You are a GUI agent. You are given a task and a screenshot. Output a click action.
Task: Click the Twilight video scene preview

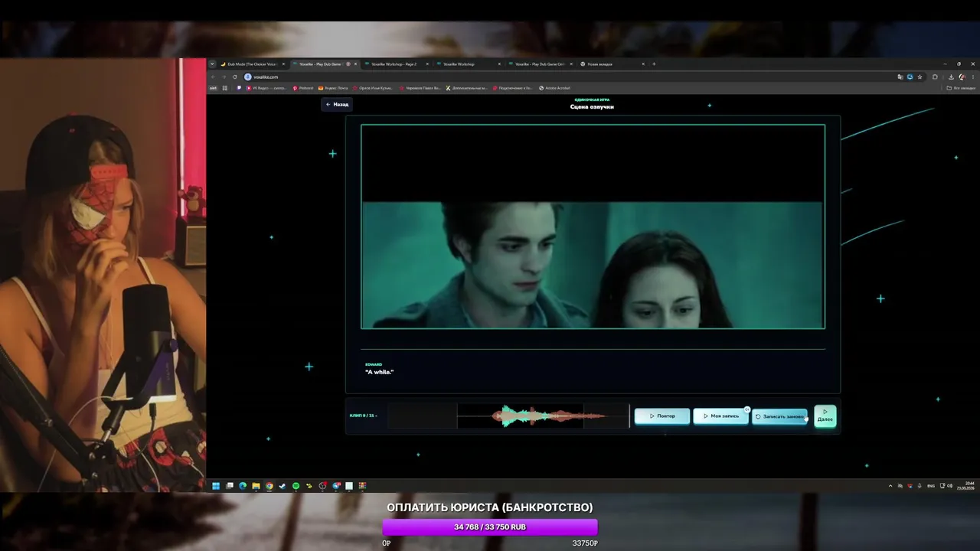(593, 227)
